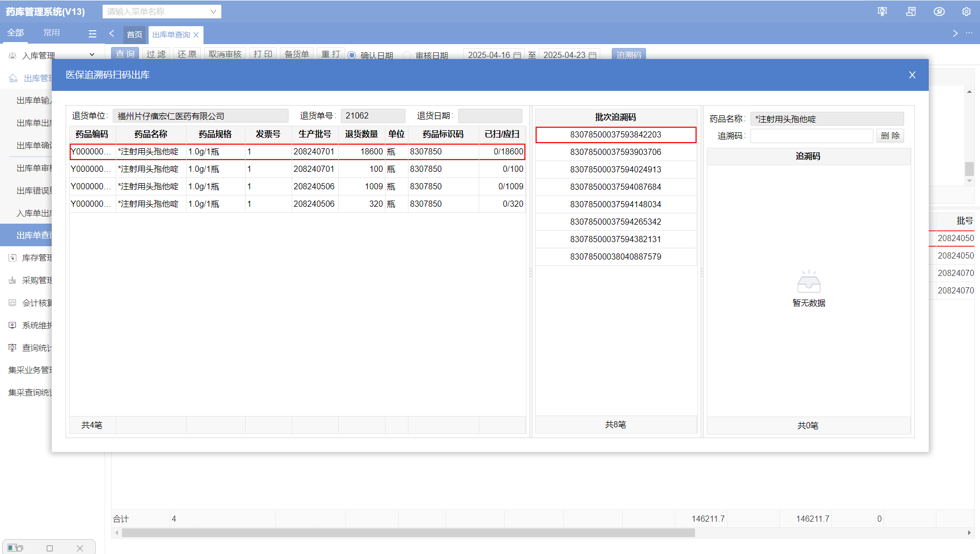Click the 备货单 toolbar button

tap(297, 54)
